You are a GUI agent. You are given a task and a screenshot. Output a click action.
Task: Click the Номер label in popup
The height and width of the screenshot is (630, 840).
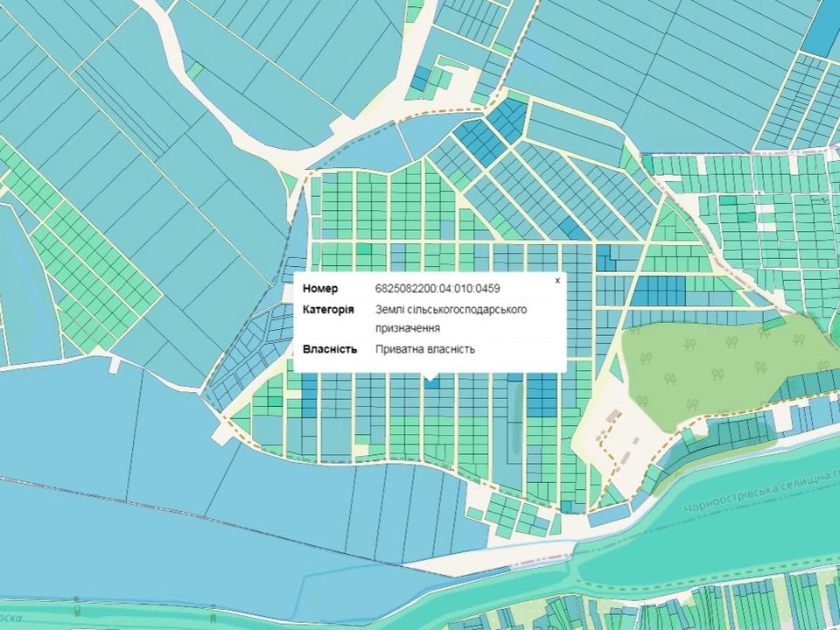click(320, 289)
